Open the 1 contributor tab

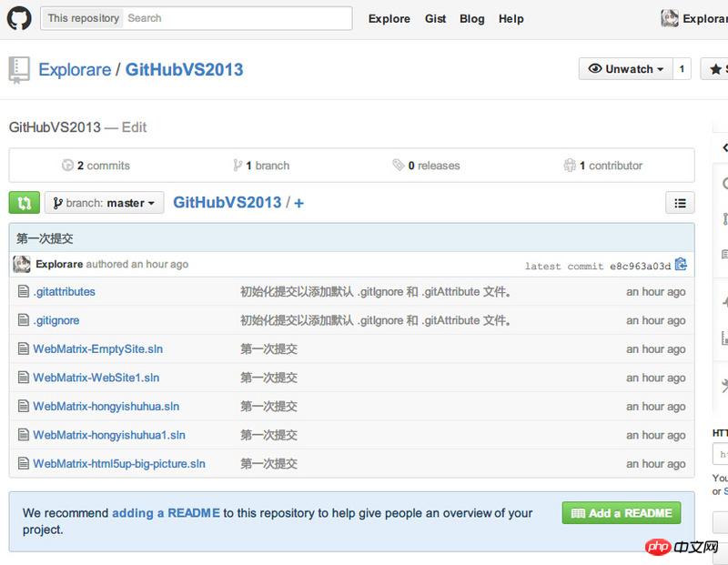pyautogui.click(x=603, y=166)
